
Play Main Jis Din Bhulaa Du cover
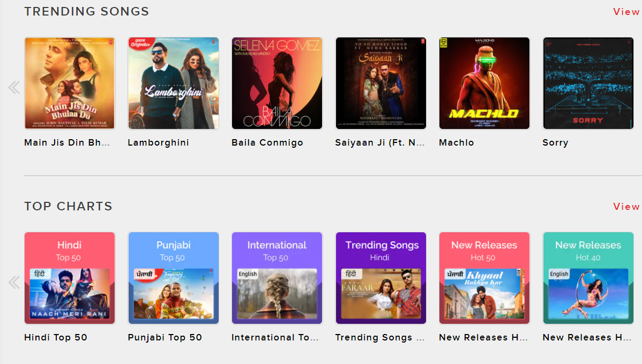pos(70,84)
